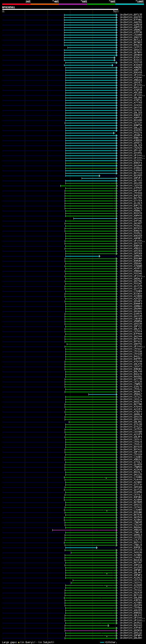This screenshot has width=146, height=644.
Task: Select the query name BP039561
Action: (x=8, y=8)
